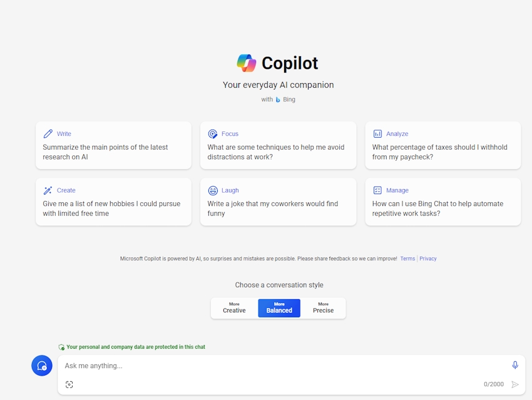Select the More Precise conversation style
The image size is (532, 400).
point(323,307)
